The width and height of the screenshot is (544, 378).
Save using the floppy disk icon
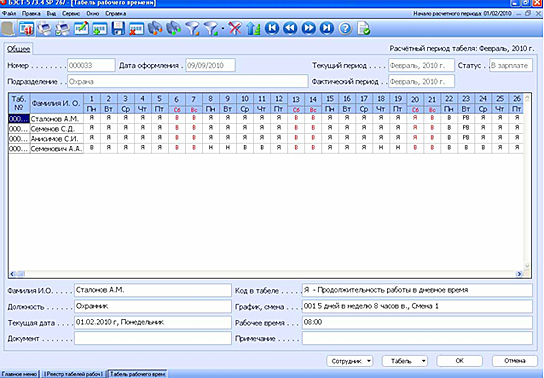[118, 28]
